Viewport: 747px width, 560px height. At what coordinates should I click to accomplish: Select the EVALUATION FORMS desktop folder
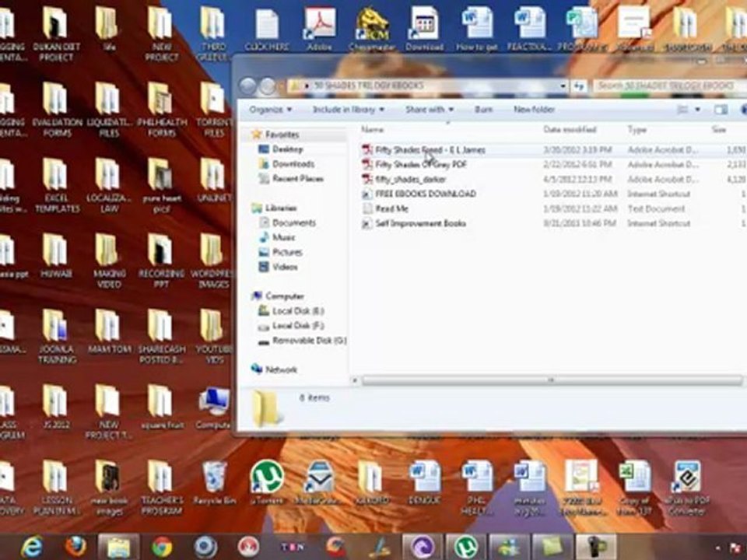pos(57,110)
